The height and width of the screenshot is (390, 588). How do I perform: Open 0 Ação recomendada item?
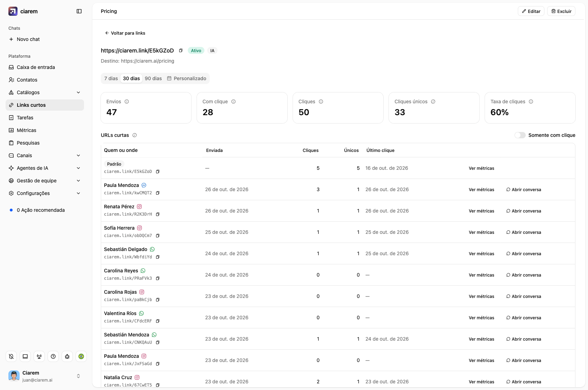click(x=45, y=210)
